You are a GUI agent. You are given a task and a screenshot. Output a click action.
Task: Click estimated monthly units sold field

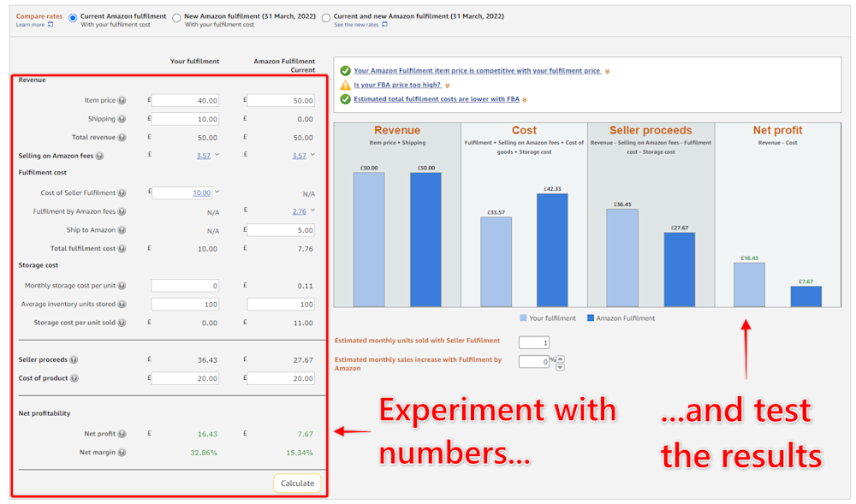(x=534, y=342)
